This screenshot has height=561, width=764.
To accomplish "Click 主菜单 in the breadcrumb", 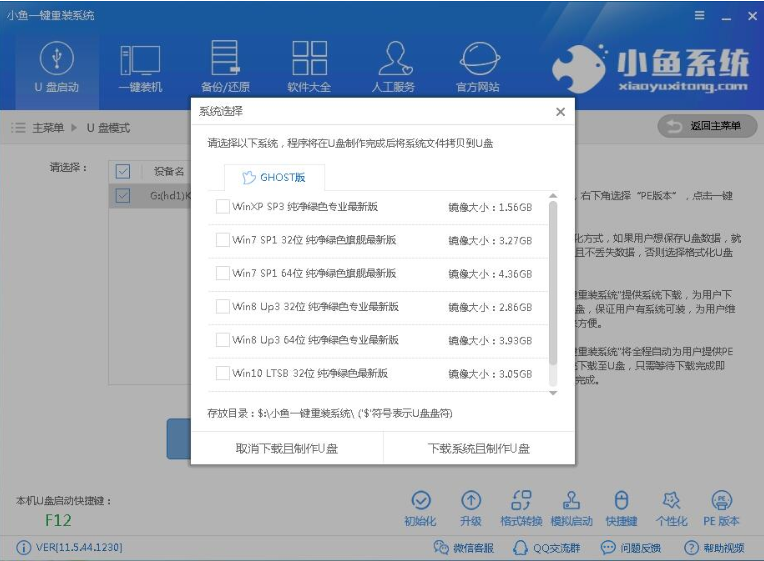I will 48,128.
